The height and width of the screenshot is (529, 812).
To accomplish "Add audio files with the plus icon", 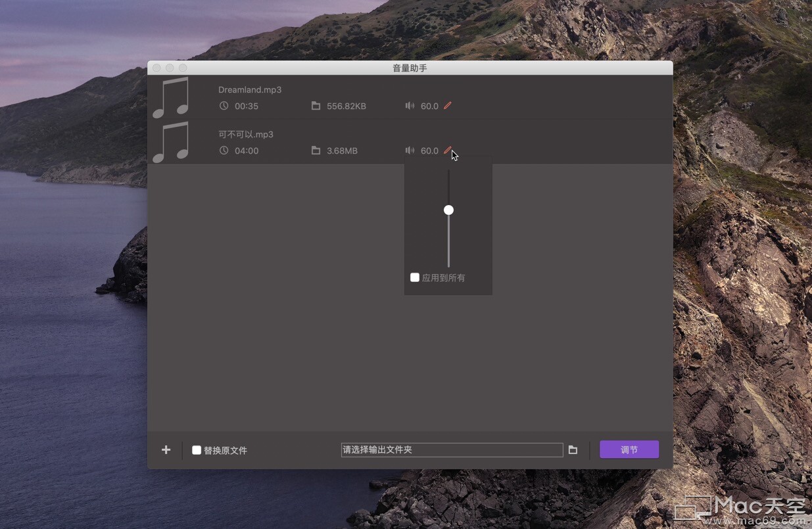I will pos(166,450).
